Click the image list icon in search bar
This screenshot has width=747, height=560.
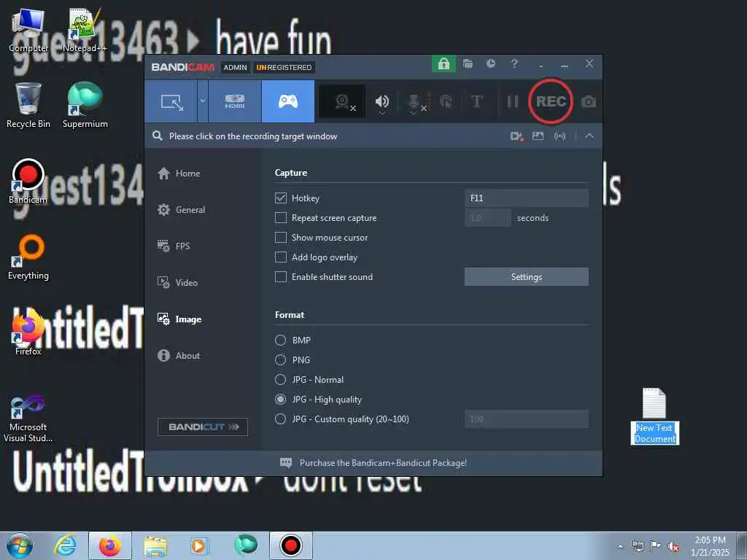point(538,136)
